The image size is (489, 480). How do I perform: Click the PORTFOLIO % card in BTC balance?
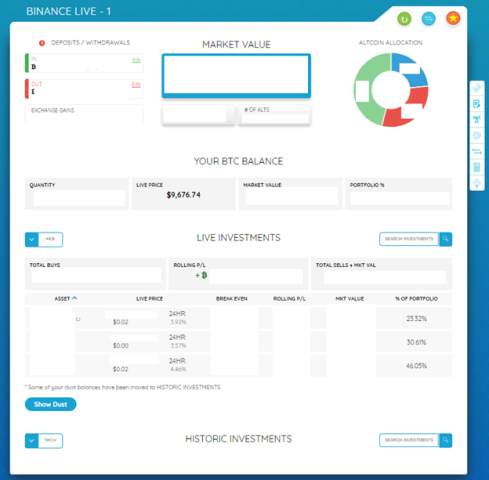[399, 194]
